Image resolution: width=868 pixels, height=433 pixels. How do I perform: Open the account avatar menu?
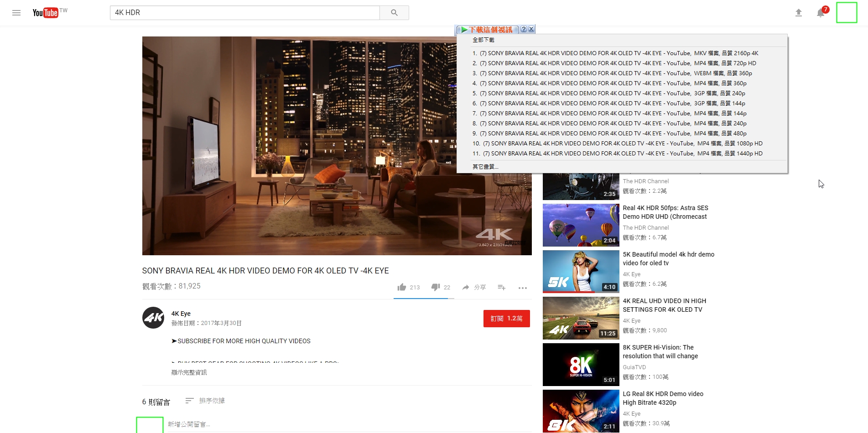coord(847,12)
